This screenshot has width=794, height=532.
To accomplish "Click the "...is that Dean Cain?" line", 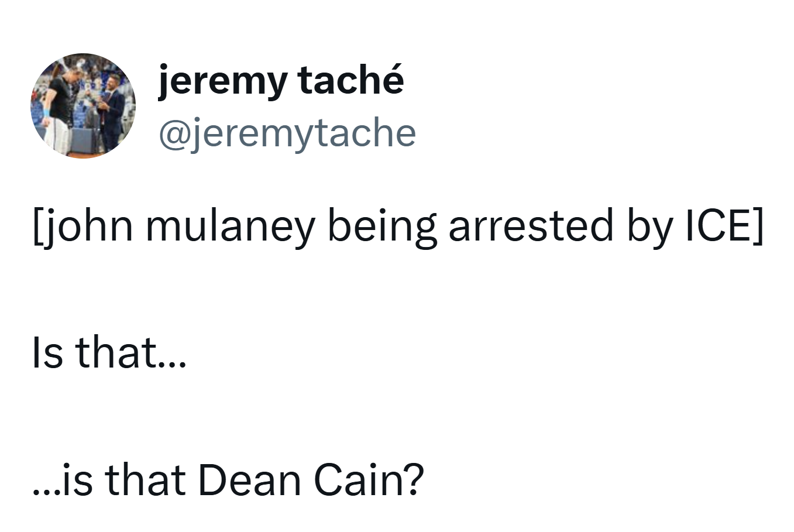I will (228, 480).
